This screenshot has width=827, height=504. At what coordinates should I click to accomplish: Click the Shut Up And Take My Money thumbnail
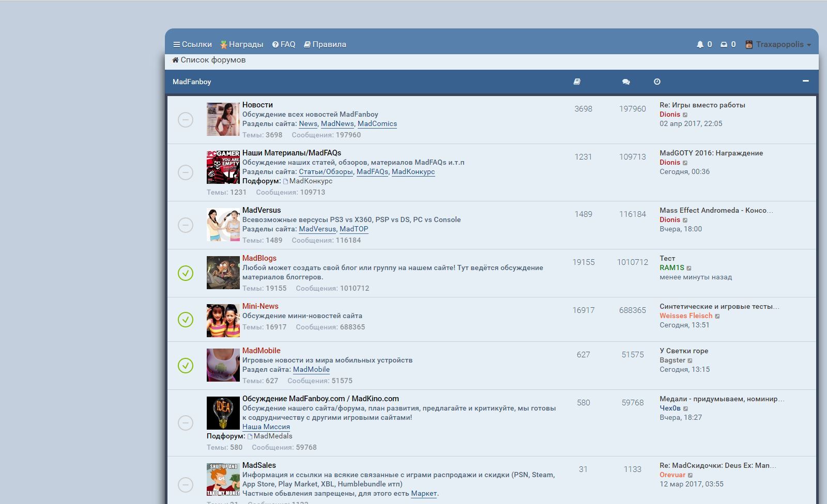point(223,480)
